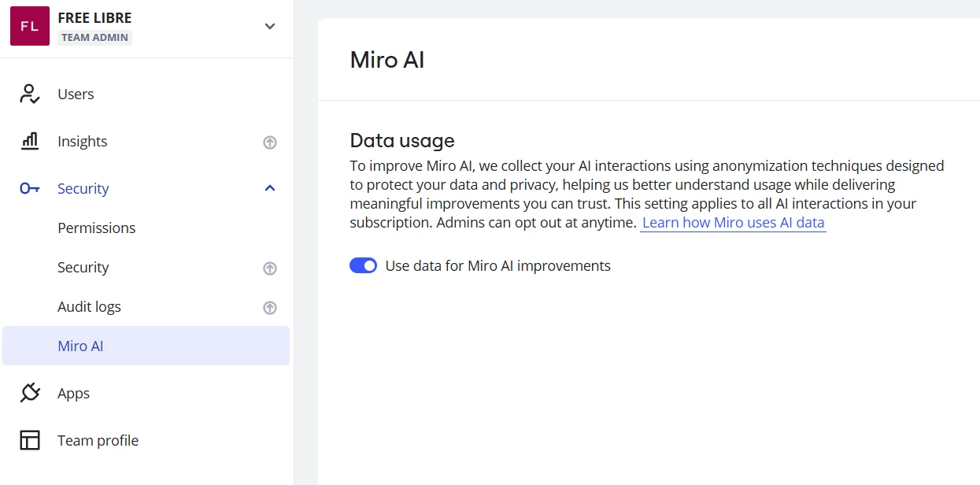Click the upgrade arrow icon beside Insights
This screenshot has height=485, width=980.
pyautogui.click(x=270, y=143)
